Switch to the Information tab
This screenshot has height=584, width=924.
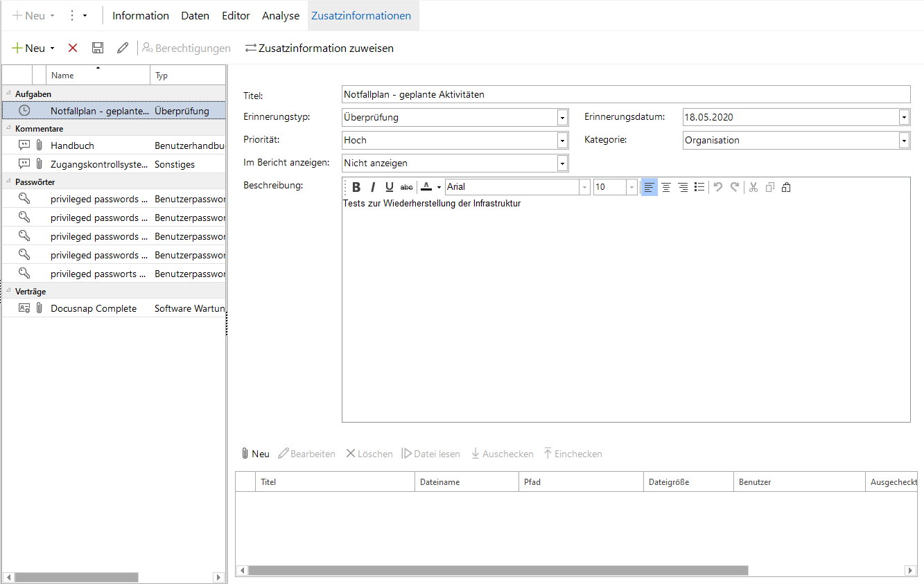point(141,15)
